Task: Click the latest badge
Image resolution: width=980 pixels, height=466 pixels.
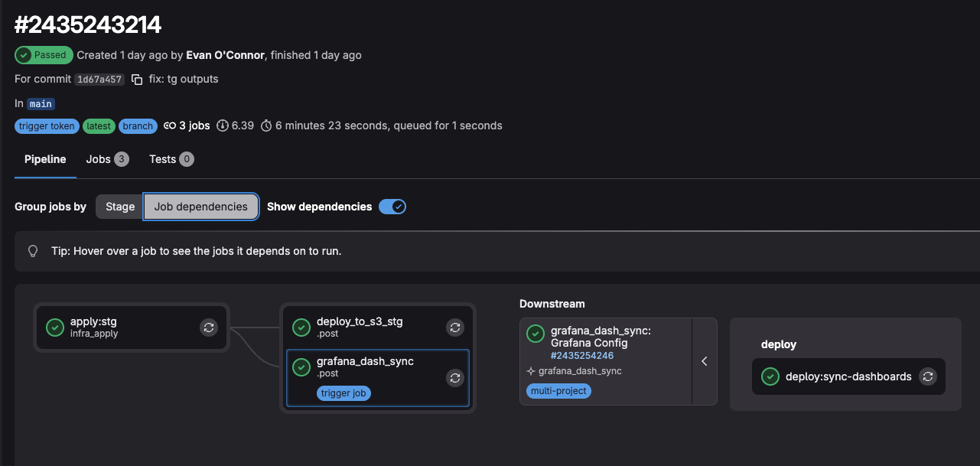Action: point(99,126)
